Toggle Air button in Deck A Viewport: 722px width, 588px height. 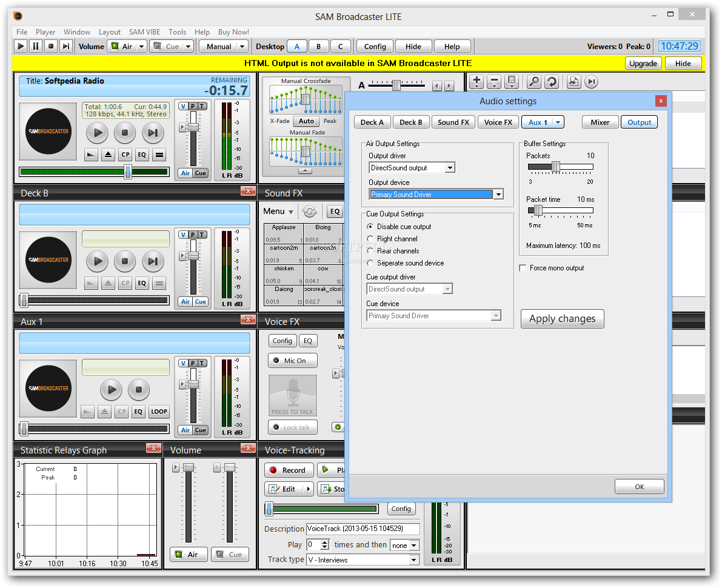coord(185,173)
